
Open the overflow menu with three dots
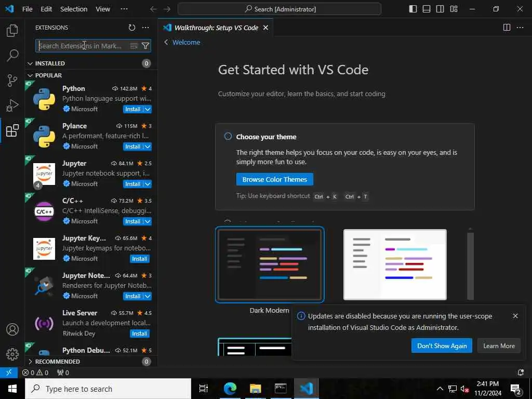click(x=124, y=9)
